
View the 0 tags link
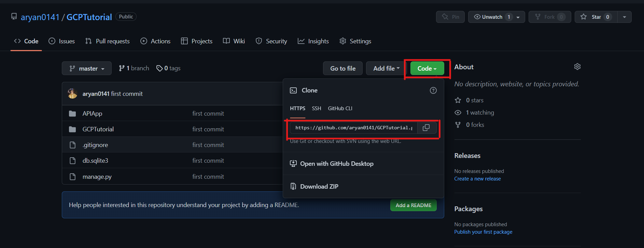tap(168, 68)
